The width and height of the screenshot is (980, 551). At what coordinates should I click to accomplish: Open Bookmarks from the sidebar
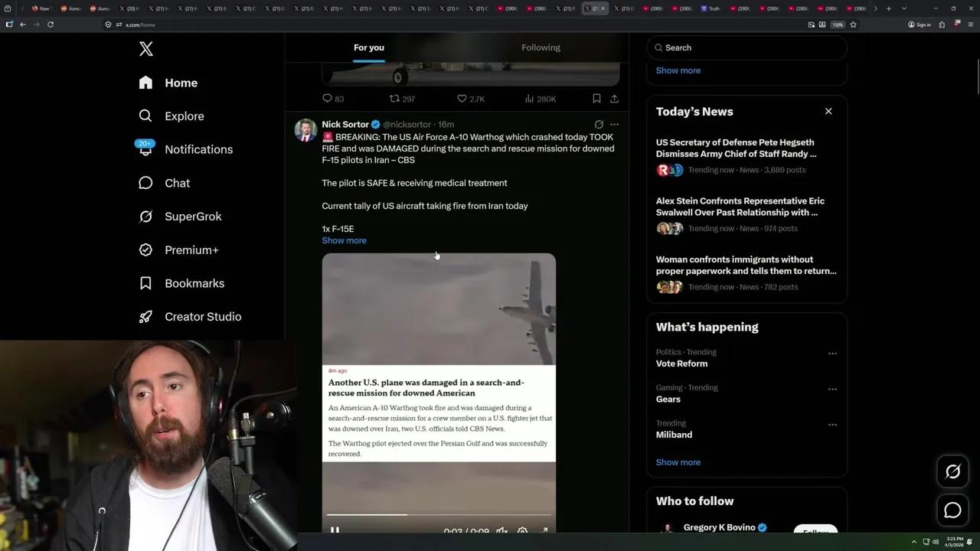tap(181, 283)
